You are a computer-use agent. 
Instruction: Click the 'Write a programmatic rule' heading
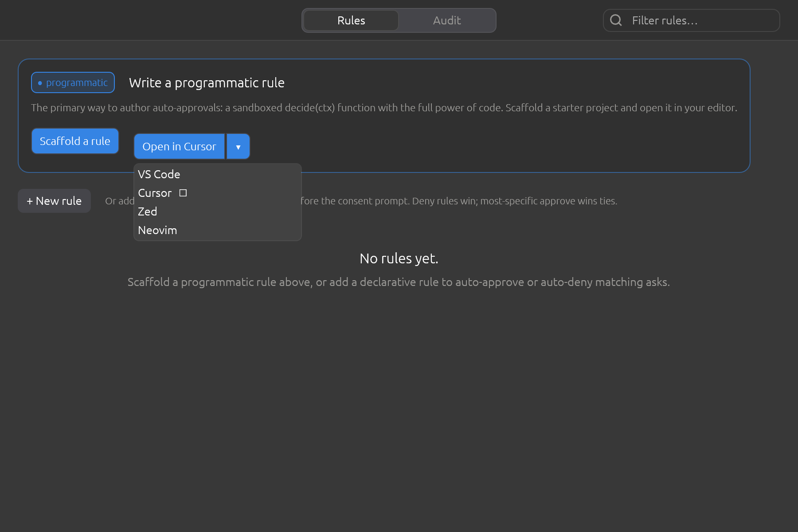click(x=207, y=83)
